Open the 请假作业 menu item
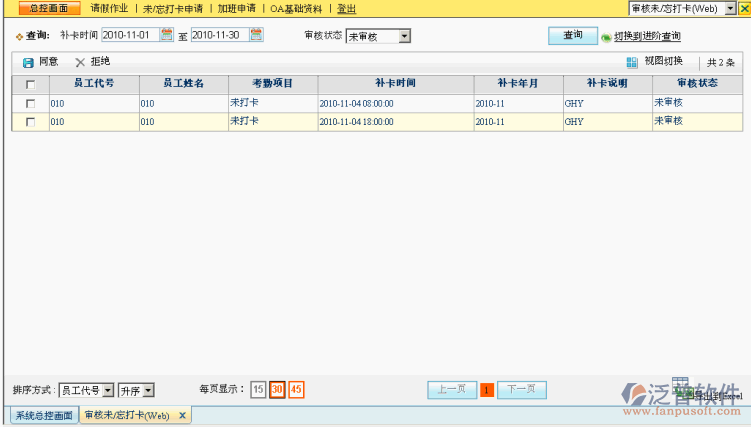The width and height of the screenshot is (751, 427). tap(110, 8)
